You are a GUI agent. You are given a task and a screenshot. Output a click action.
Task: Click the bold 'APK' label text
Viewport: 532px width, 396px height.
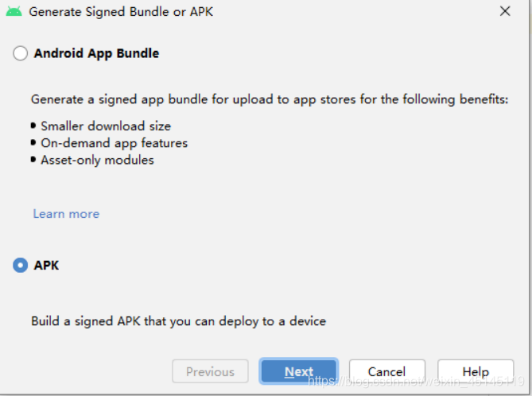coord(46,266)
